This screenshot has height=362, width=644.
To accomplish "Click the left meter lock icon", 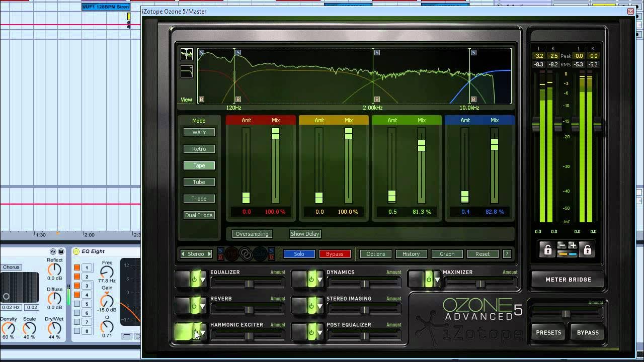I will click(547, 249).
